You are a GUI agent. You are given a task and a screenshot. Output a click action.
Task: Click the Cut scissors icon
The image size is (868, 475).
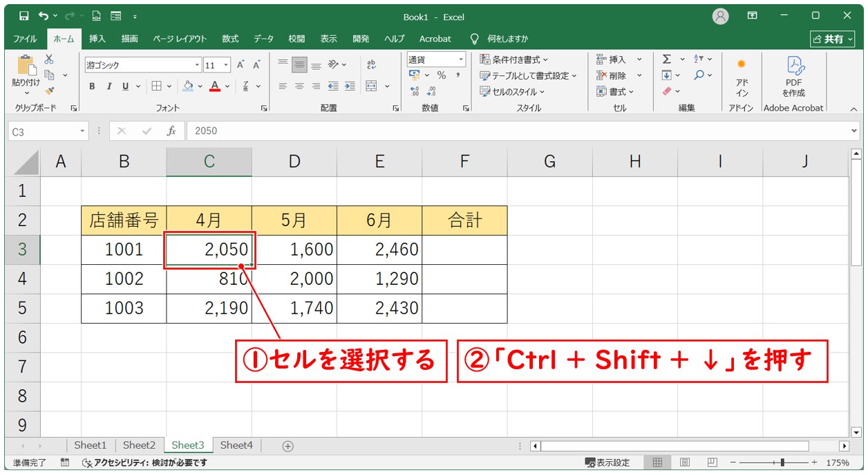pyautogui.click(x=49, y=60)
